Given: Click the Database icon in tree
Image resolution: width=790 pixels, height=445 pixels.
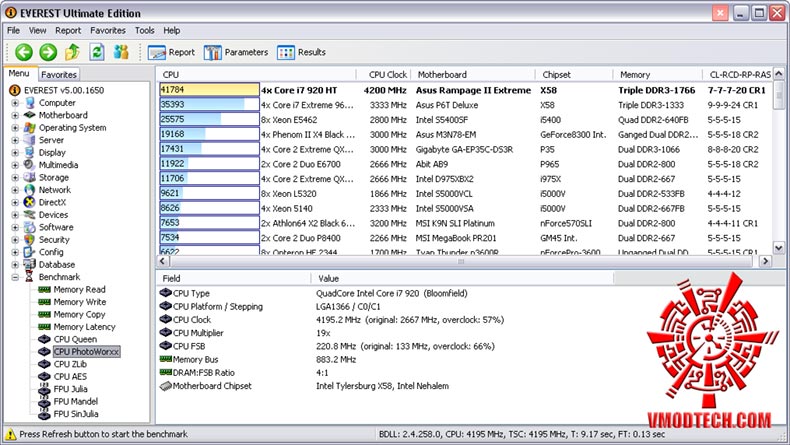Looking at the screenshot, I should click(30, 265).
